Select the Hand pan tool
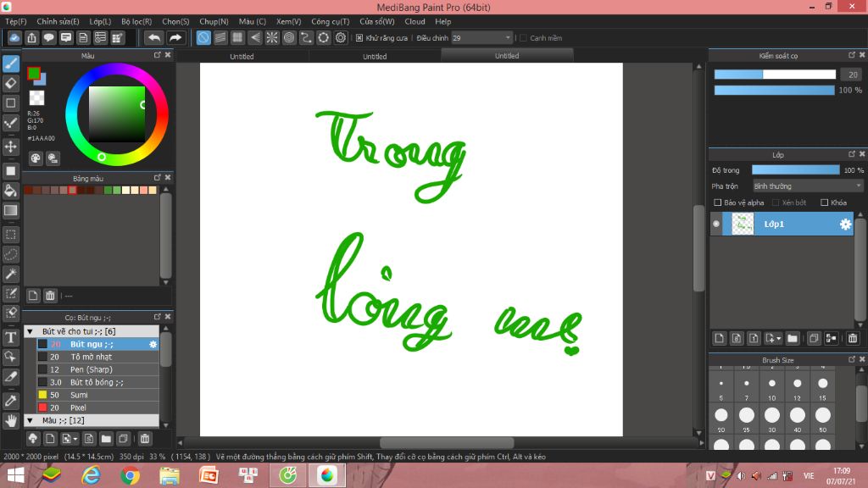This screenshot has width=868, height=488. (x=10, y=420)
